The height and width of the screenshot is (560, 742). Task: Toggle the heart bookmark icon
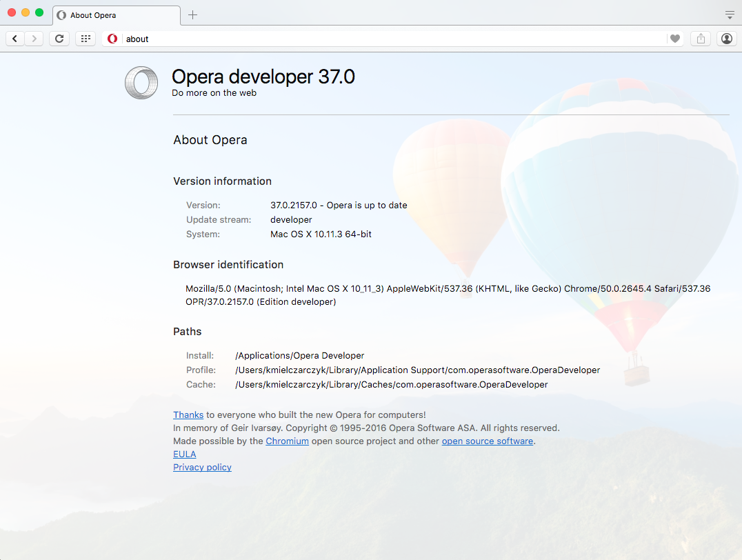(675, 39)
